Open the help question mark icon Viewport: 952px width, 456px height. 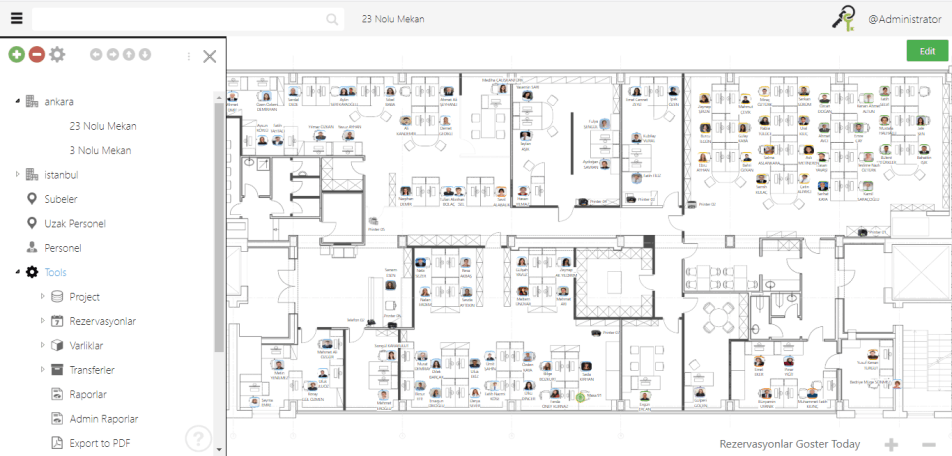point(198,438)
